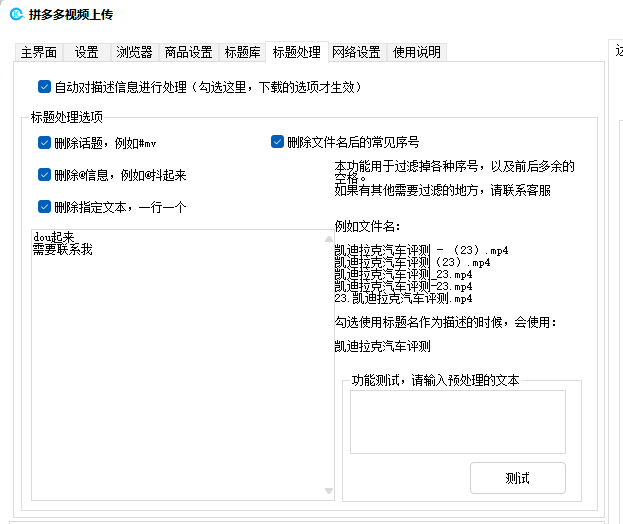Place cursor on the 需要联系我 line
The height and width of the screenshot is (524, 623).
coord(62,249)
